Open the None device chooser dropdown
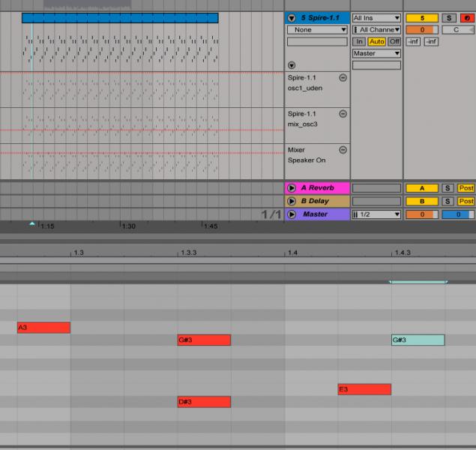This screenshot has width=476, height=450. (x=317, y=30)
